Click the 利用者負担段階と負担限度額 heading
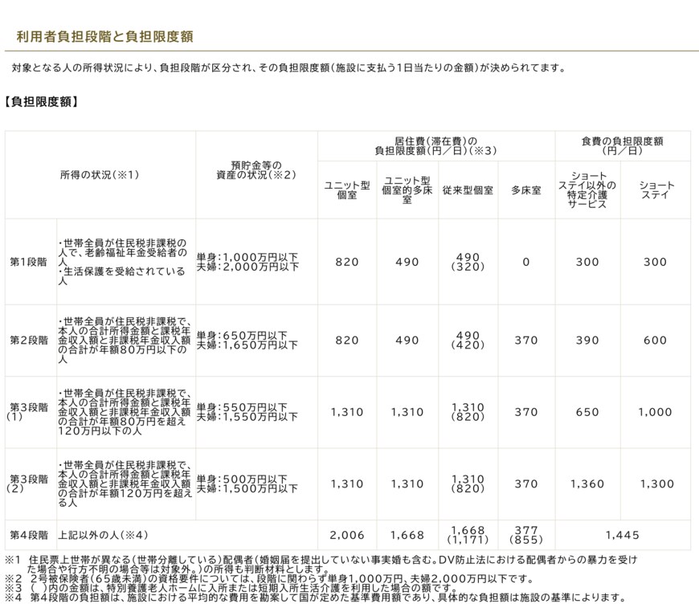699x616 pixels. [x=104, y=35]
